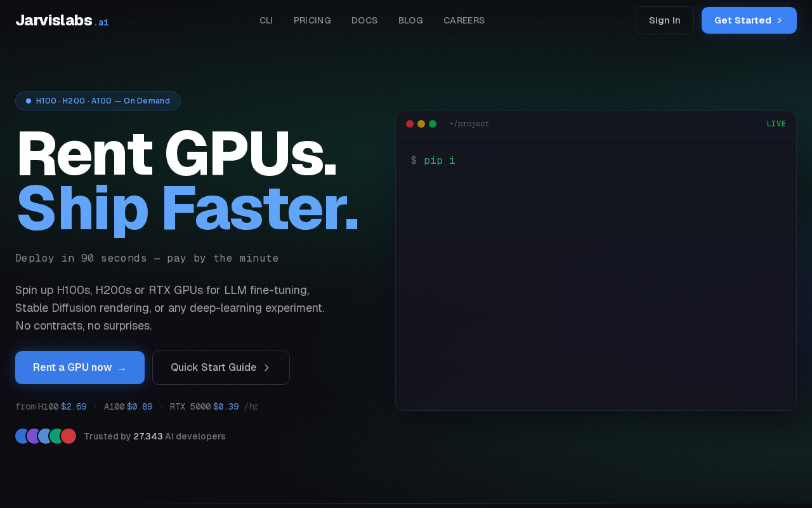
Task: Click the Get Started button
Action: (x=749, y=20)
